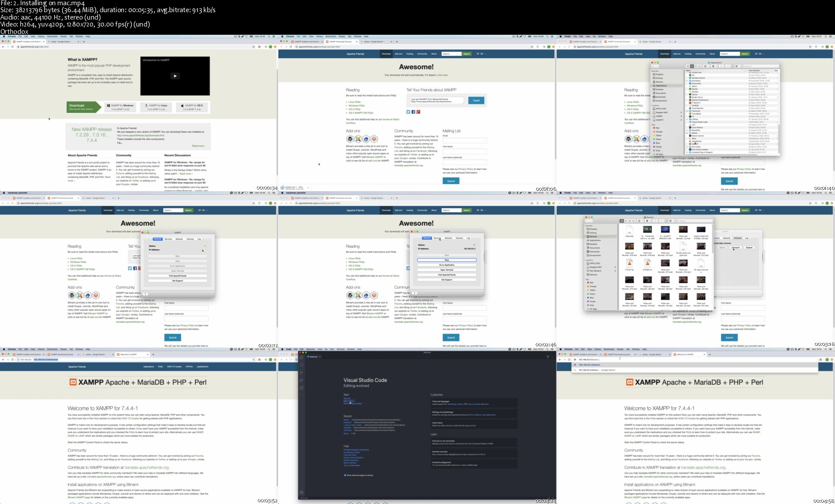Choose XAMPP for Windows download button

(120, 107)
